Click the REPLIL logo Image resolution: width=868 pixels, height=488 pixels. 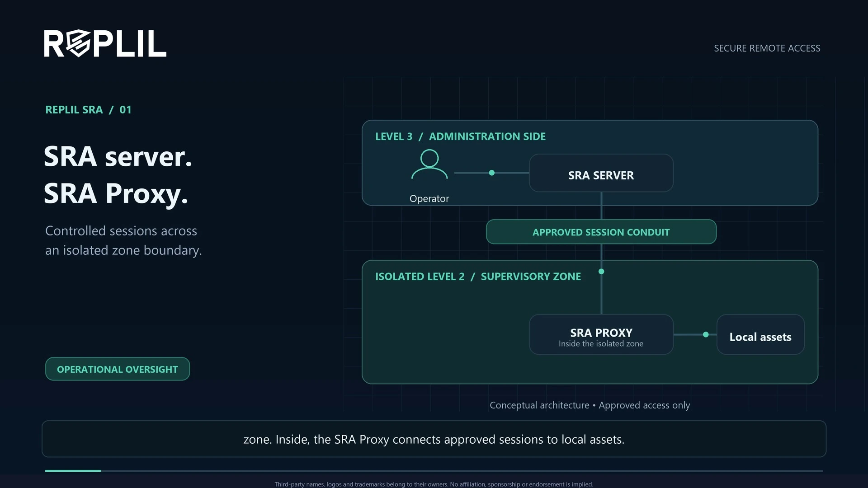pyautogui.click(x=105, y=43)
